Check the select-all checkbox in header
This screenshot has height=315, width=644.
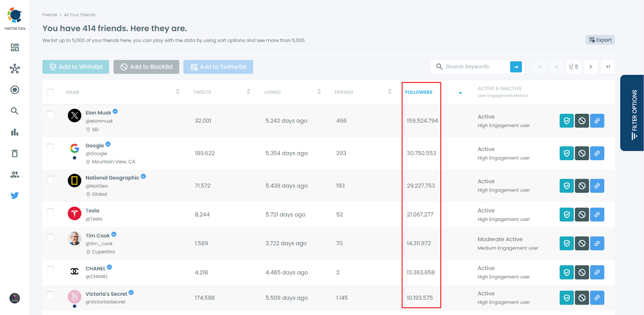click(50, 92)
